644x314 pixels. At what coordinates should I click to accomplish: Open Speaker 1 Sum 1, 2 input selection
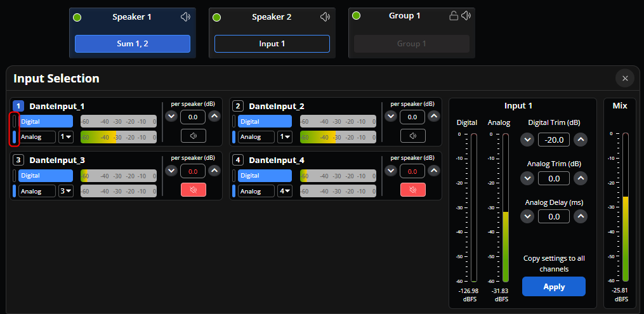133,44
